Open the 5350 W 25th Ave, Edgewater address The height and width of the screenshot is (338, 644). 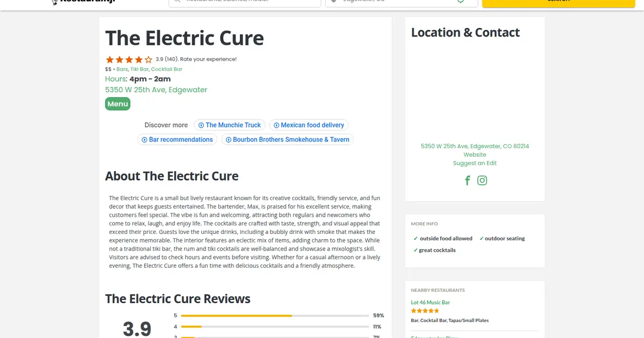coord(156,90)
